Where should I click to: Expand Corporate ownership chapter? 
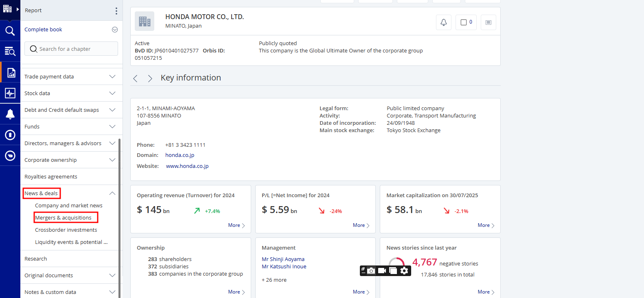point(112,160)
